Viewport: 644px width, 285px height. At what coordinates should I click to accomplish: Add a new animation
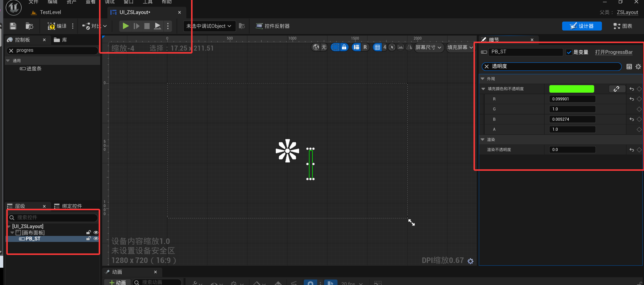click(x=118, y=282)
